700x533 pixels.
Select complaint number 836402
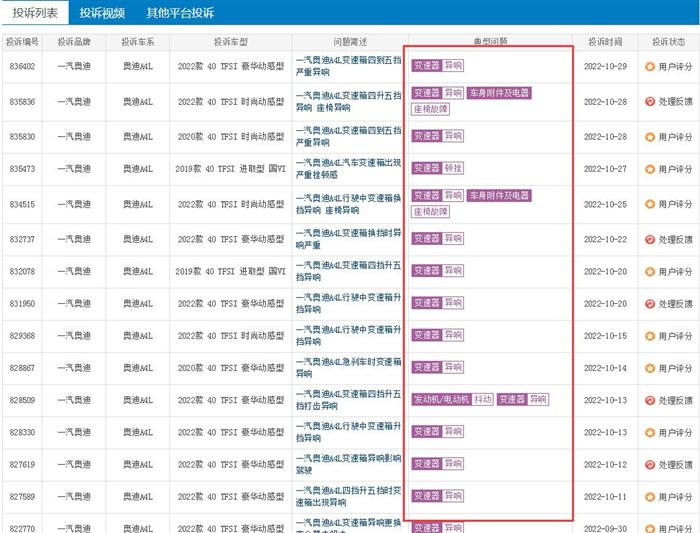coord(22,67)
